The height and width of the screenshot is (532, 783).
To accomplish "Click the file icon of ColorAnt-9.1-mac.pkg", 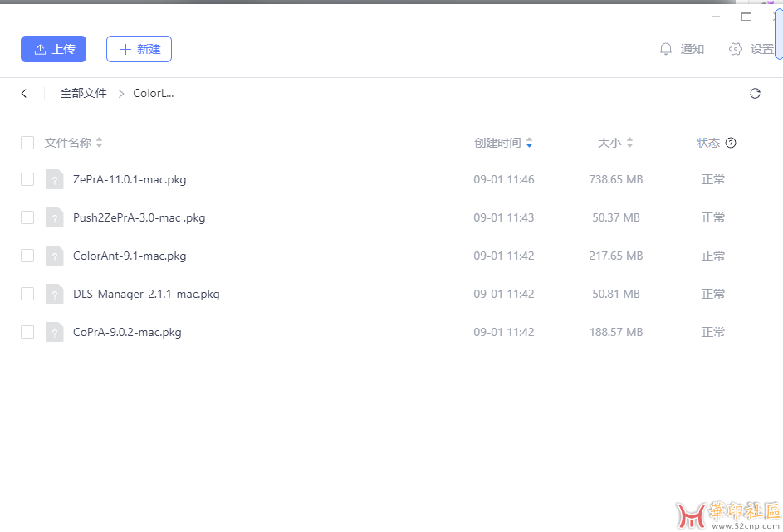I will [55, 256].
